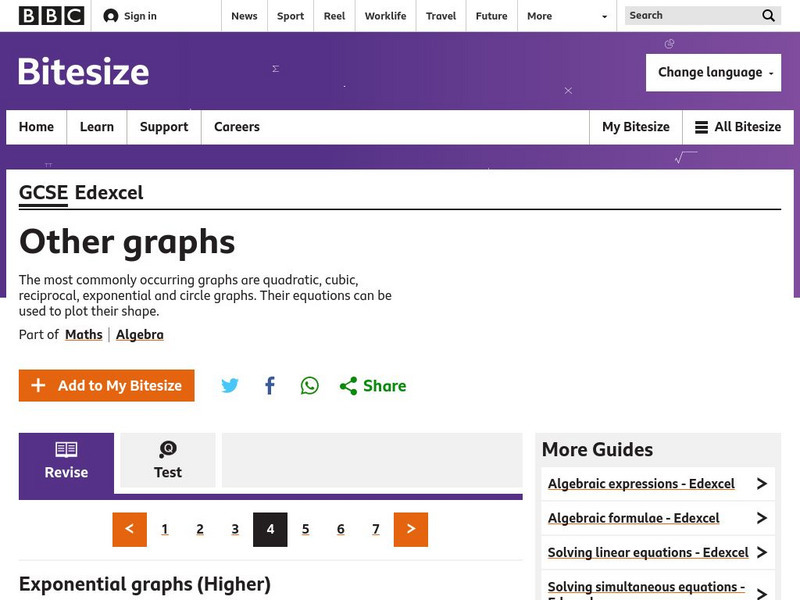Click the Bitesize logo
The height and width of the screenshot is (600, 800).
tap(84, 71)
